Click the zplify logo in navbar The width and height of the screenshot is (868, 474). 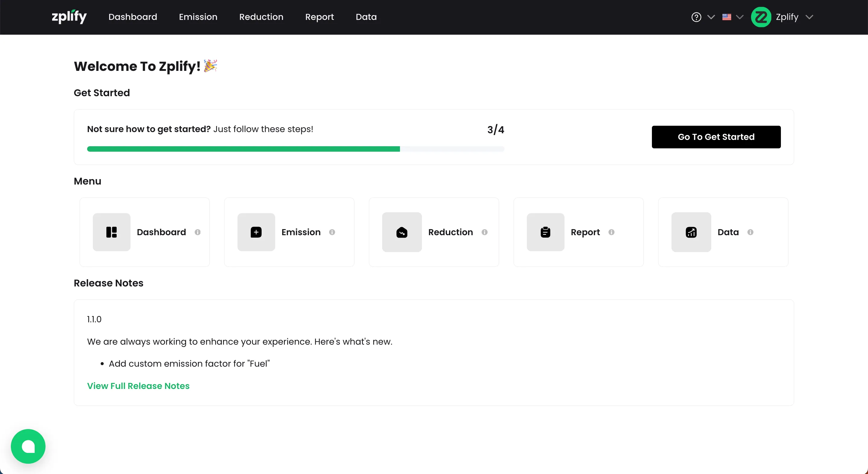(69, 17)
